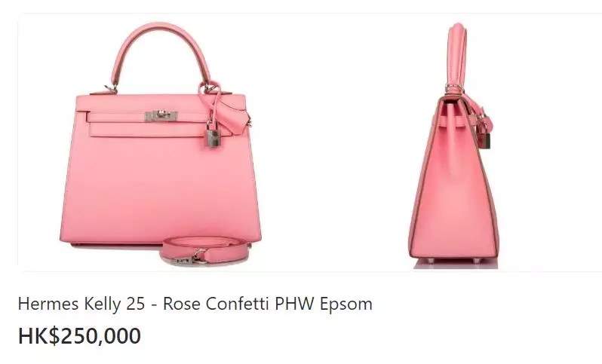Viewport: 602px width, 364px height.
Task: Open the Hermes Kelly 25 product title link
Action: (195, 304)
